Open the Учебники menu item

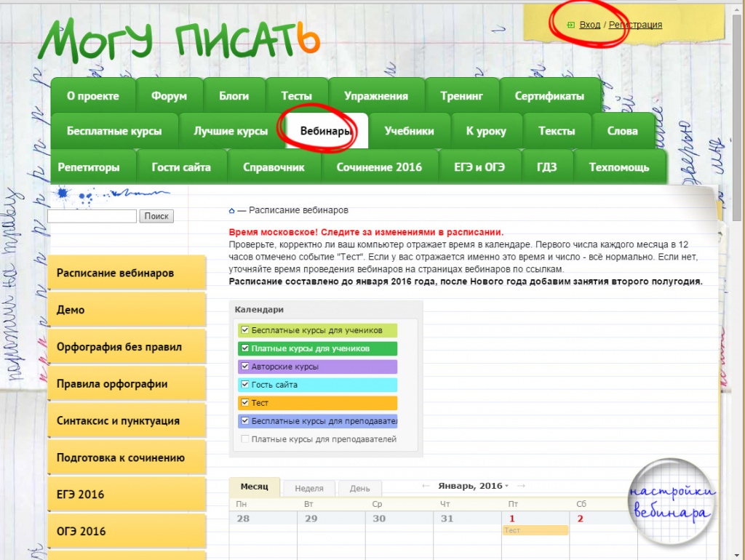click(x=409, y=132)
